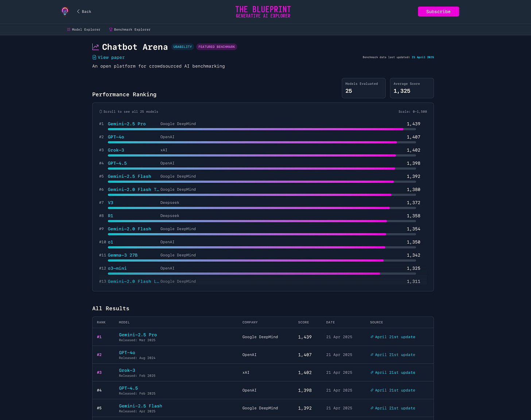Screen dimensions: 531x420
Task: Click link icon in Grok-3 source cell
Action: pos(372,373)
